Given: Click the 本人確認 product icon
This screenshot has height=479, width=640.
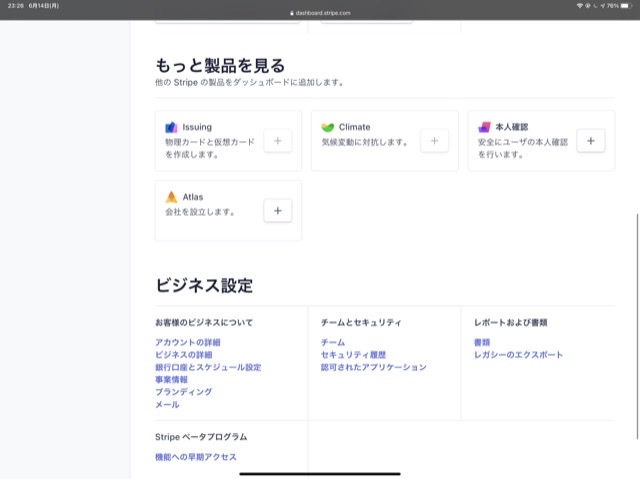Looking at the screenshot, I should coord(484,128).
